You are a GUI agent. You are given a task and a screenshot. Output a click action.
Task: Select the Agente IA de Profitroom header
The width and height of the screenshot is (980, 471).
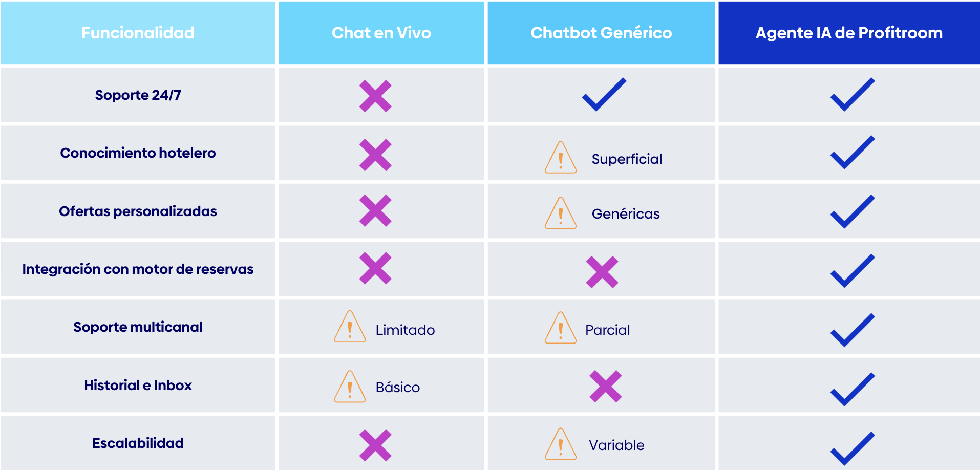tap(849, 33)
